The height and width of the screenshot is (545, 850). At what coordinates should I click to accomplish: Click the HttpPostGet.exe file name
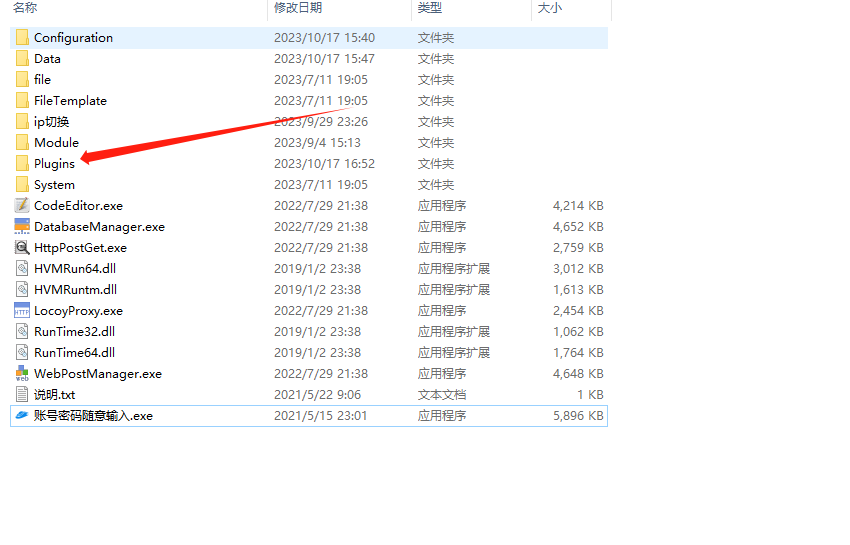80,248
